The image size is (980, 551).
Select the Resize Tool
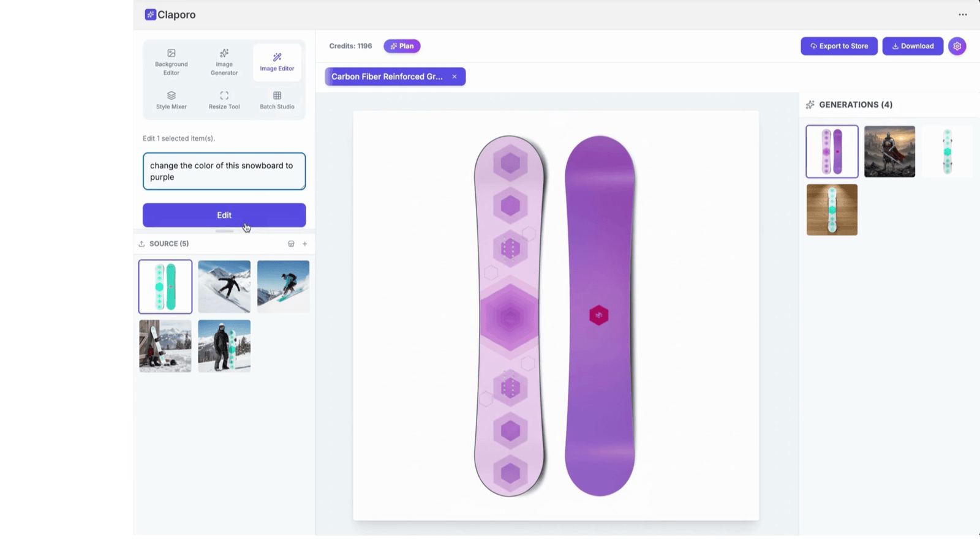[x=224, y=99]
